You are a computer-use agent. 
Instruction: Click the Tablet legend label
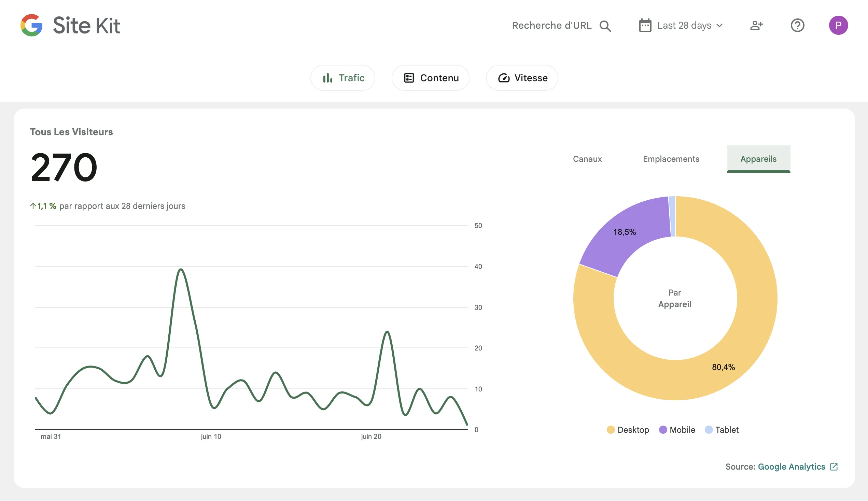tap(727, 430)
